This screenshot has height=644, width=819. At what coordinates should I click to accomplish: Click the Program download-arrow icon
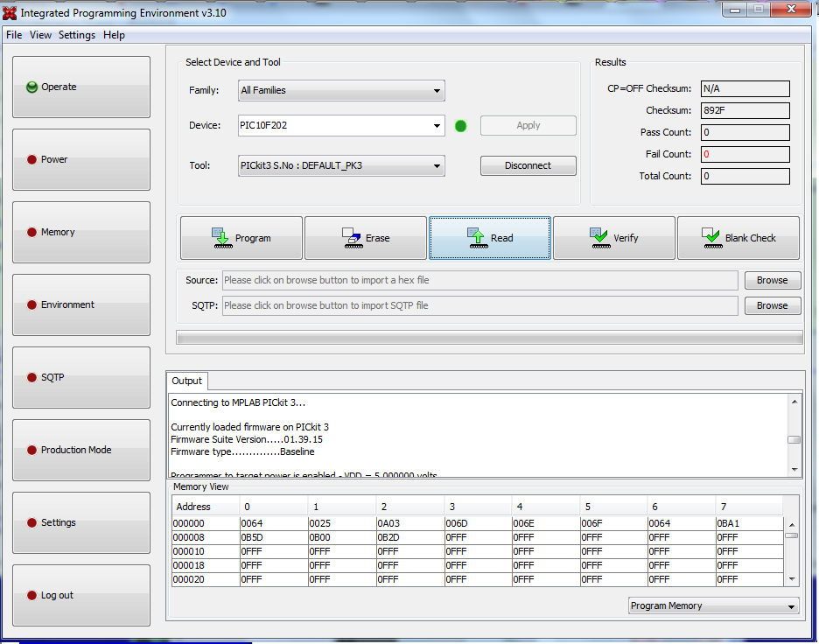(x=222, y=238)
